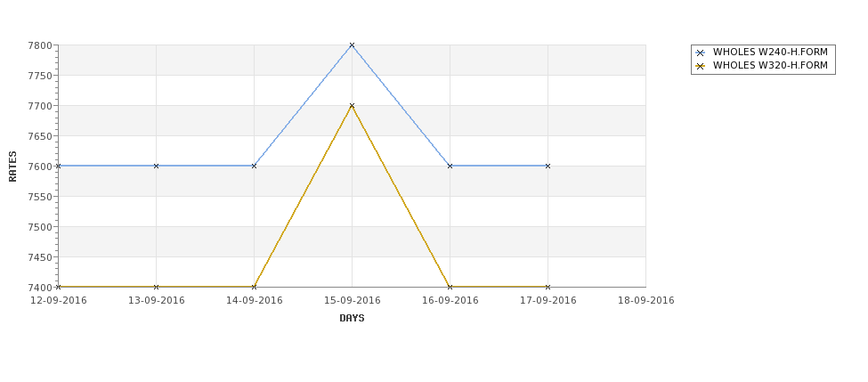
Task: Click the blue legend marker icon
Action: (701, 53)
